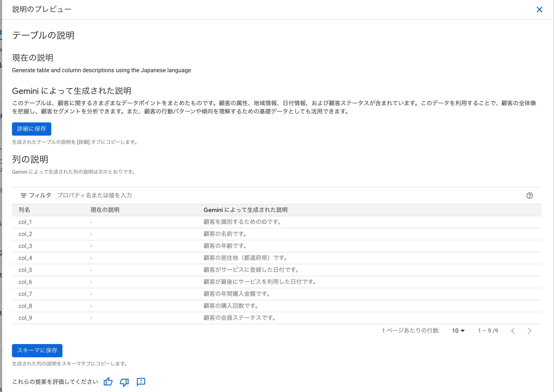Close the 説明のプレビュー dialog with the X
This screenshot has height=392, width=554.
[540, 10]
